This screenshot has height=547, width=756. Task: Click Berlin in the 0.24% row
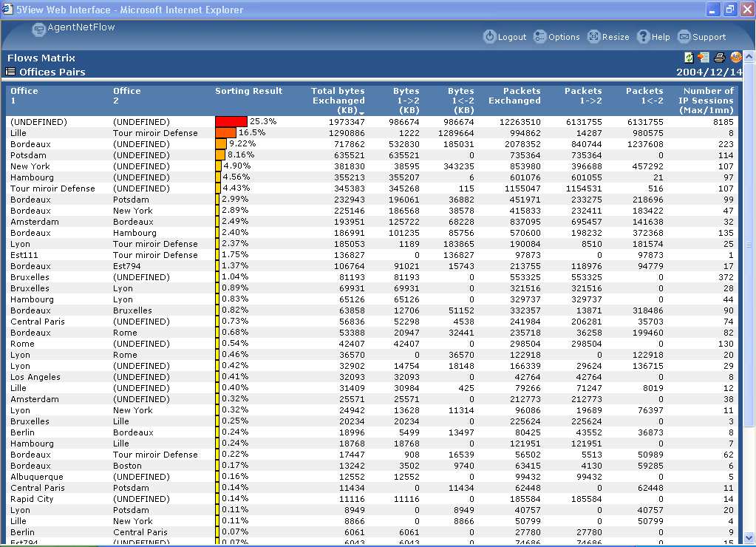pyautogui.click(x=22, y=432)
